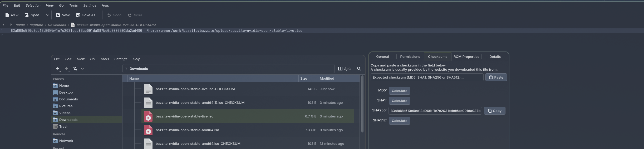Select Downloads in Places sidebar
The height and width of the screenshot is (149, 644).
coord(87,120)
